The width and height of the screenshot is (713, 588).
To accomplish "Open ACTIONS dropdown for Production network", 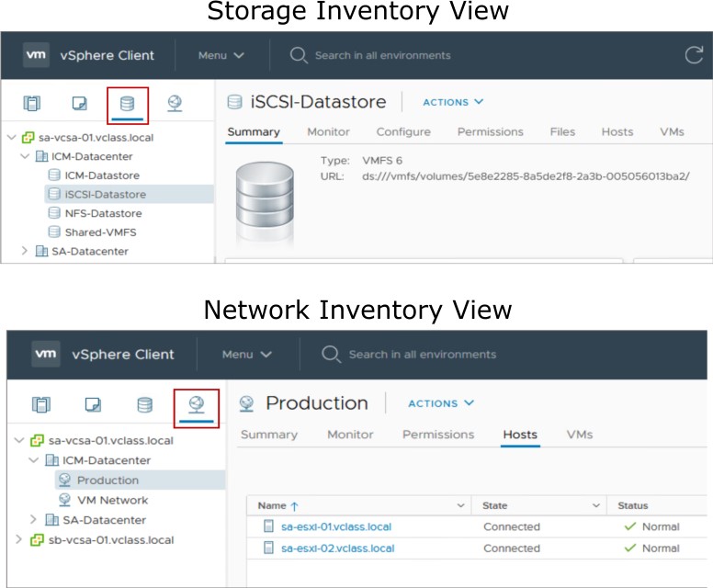I will (441, 403).
